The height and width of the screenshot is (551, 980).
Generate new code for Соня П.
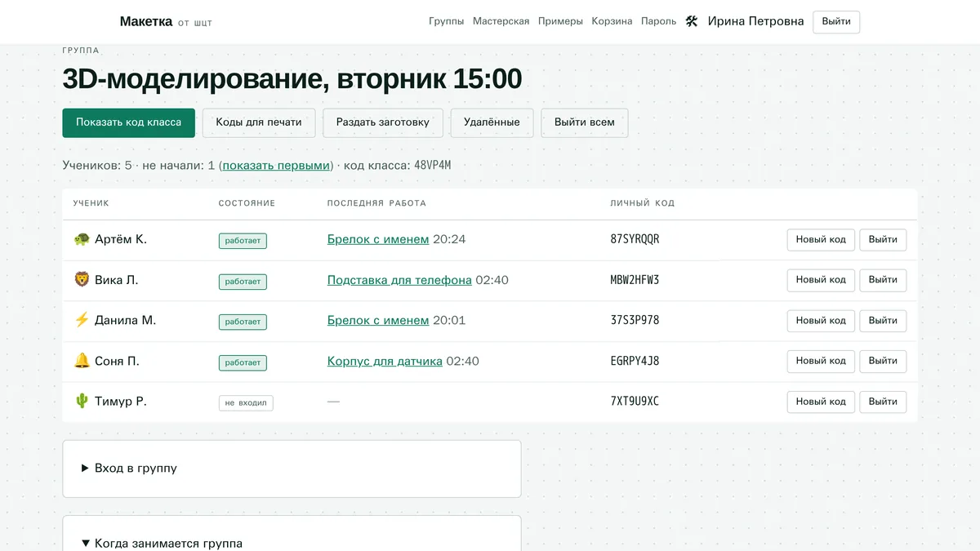[821, 361]
